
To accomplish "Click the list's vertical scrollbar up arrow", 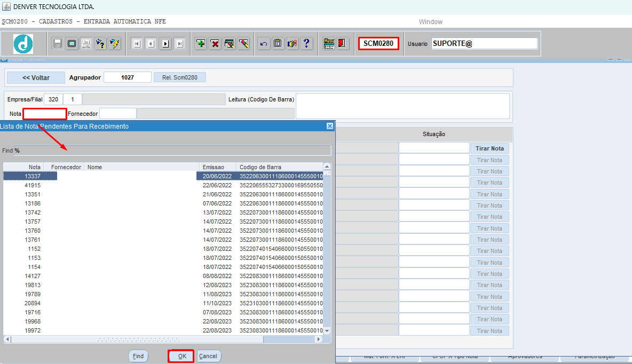I will coord(327,167).
